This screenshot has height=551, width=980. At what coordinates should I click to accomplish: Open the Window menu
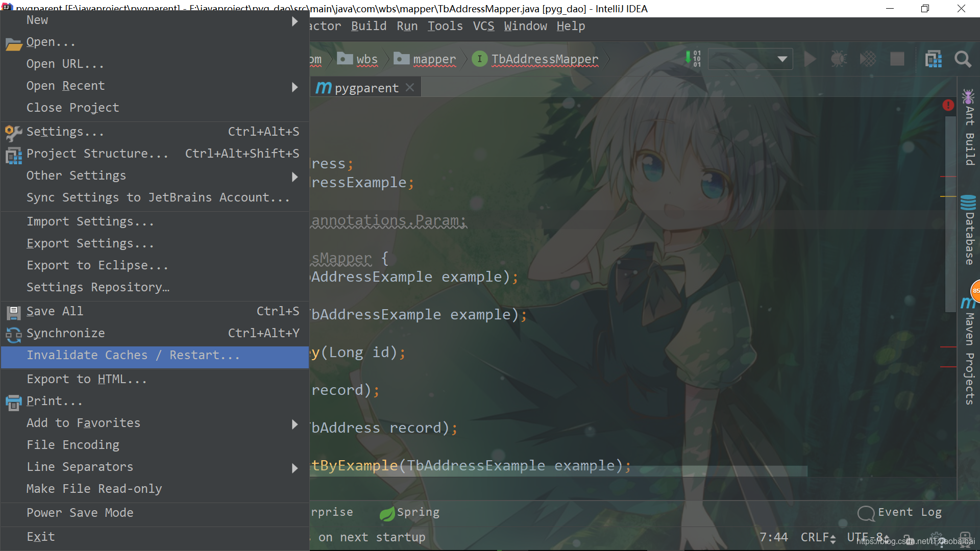(525, 26)
